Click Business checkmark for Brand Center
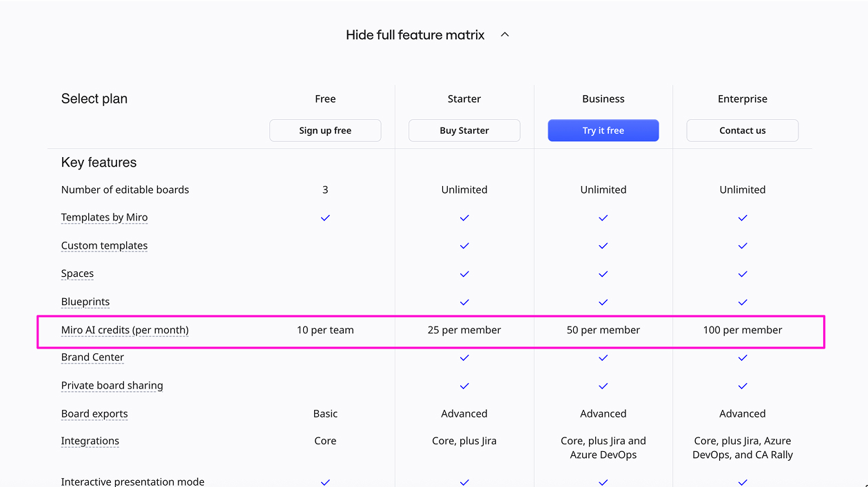This screenshot has height=487, width=868. pos(603,358)
